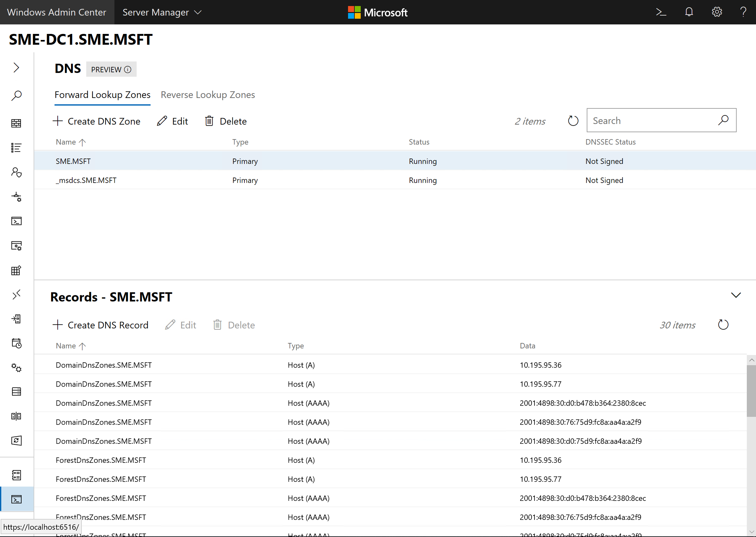Click the PREVIEW info icon
The width and height of the screenshot is (756, 537).
coord(127,69)
